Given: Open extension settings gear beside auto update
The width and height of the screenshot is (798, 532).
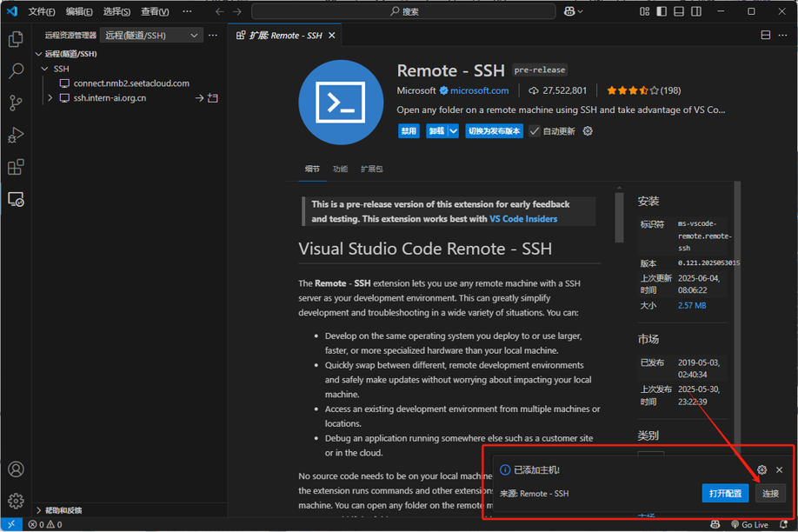Looking at the screenshot, I should [x=588, y=131].
